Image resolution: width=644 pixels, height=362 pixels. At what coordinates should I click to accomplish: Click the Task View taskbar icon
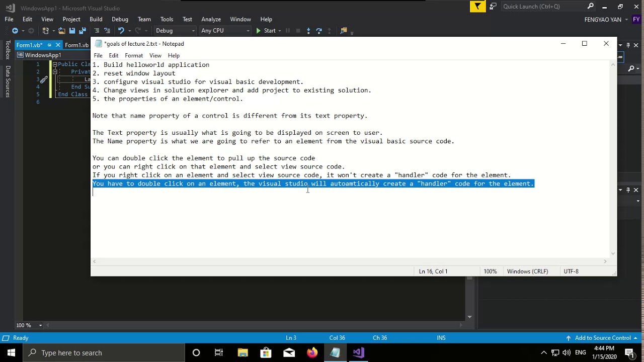[x=219, y=352]
